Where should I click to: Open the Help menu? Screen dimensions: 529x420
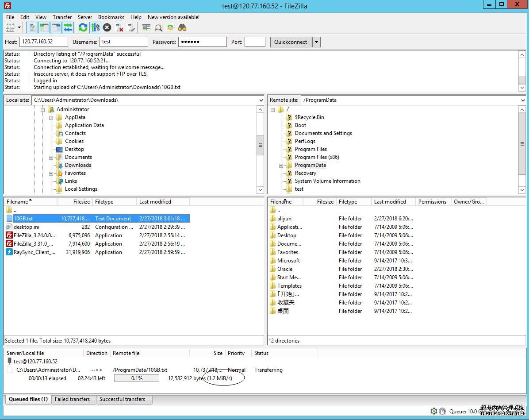136,17
